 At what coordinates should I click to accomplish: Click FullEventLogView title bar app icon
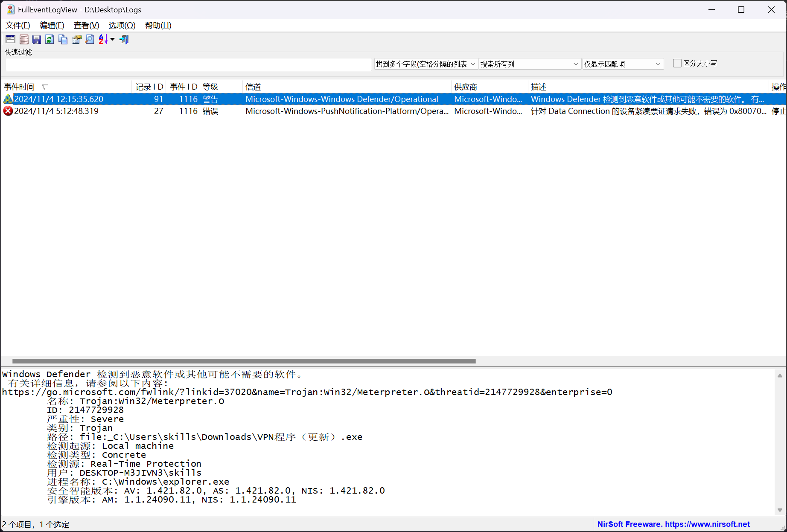[11, 9]
